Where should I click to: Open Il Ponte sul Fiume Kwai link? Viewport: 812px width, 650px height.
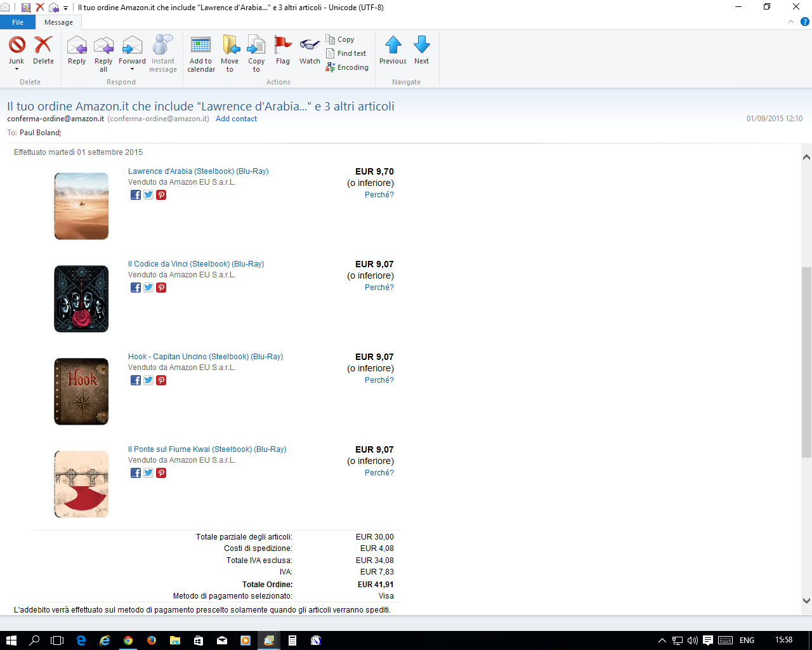(x=207, y=449)
